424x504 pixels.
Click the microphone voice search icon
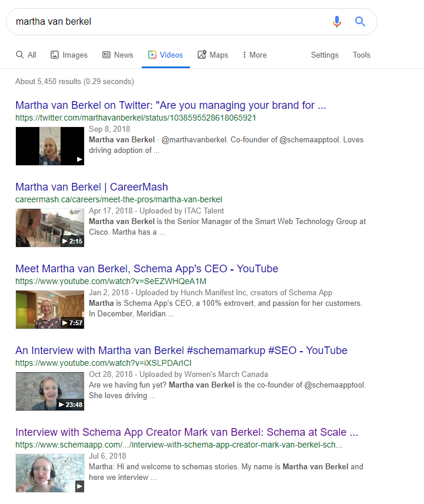tap(336, 22)
